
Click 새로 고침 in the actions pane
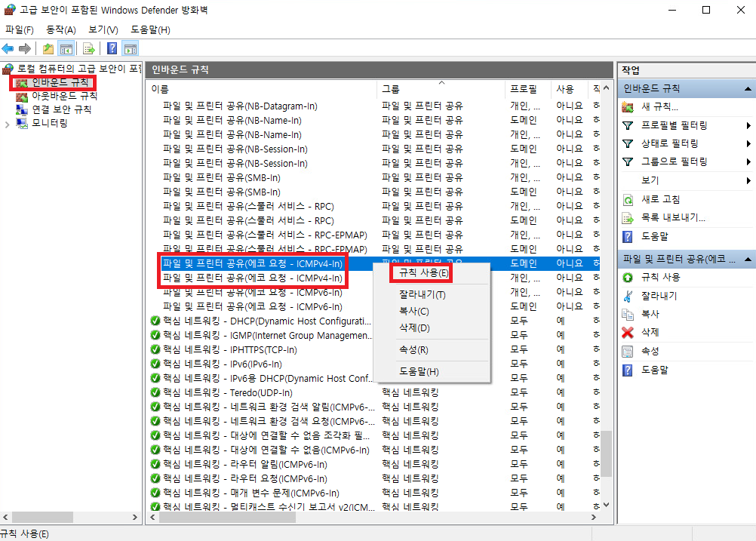click(x=660, y=199)
